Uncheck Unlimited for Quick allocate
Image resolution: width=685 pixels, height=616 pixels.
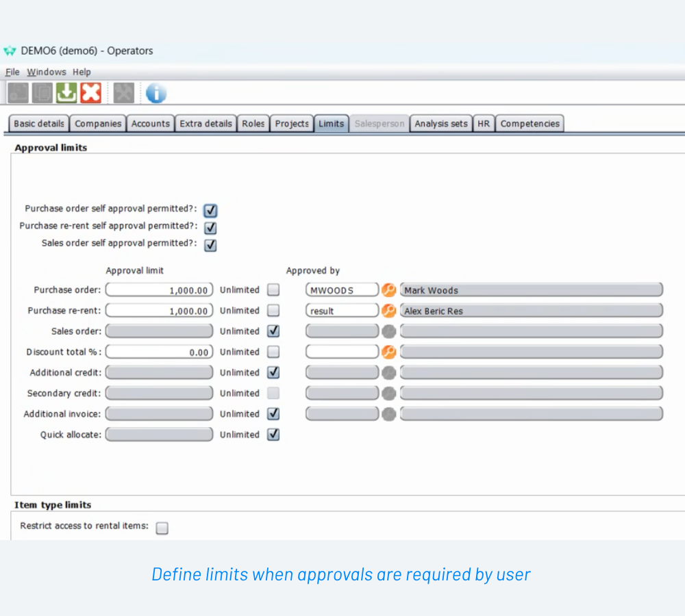tap(273, 435)
